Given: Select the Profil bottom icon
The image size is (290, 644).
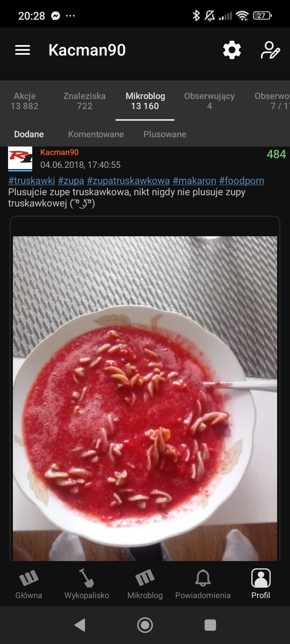Looking at the screenshot, I should click(261, 584).
